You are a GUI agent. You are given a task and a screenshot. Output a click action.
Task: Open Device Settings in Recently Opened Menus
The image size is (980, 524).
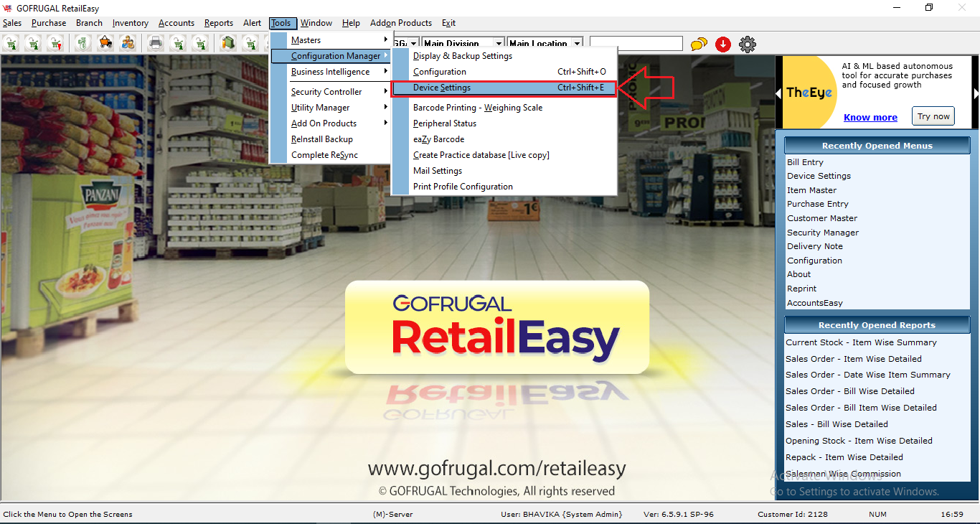[x=819, y=176]
